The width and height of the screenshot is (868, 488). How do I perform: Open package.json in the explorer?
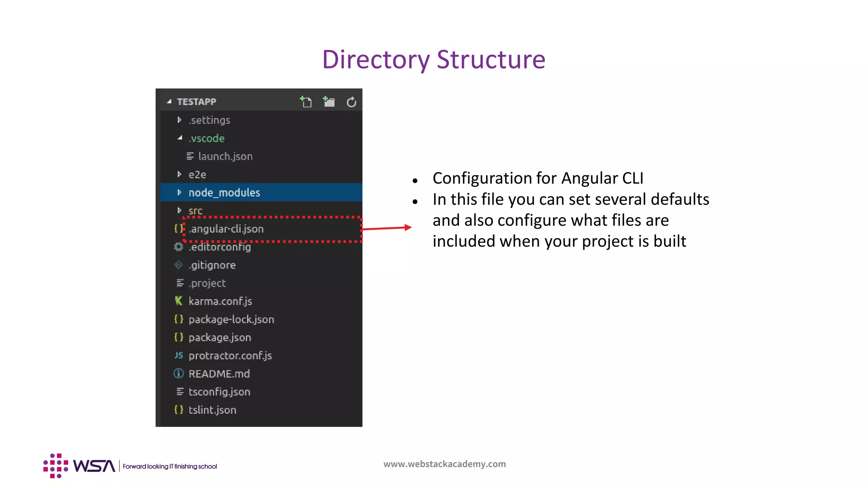point(220,338)
